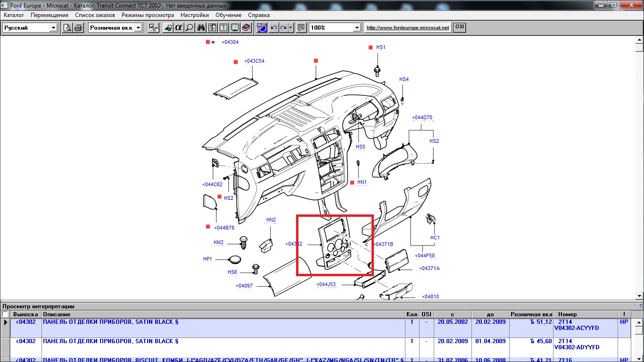Open the Настройки menu

click(x=195, y=15)
